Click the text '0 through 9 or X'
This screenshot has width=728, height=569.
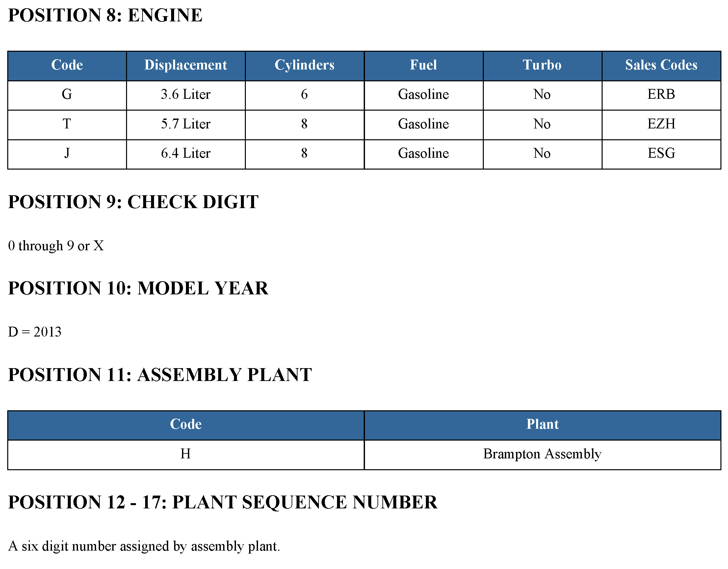point(56,246)
